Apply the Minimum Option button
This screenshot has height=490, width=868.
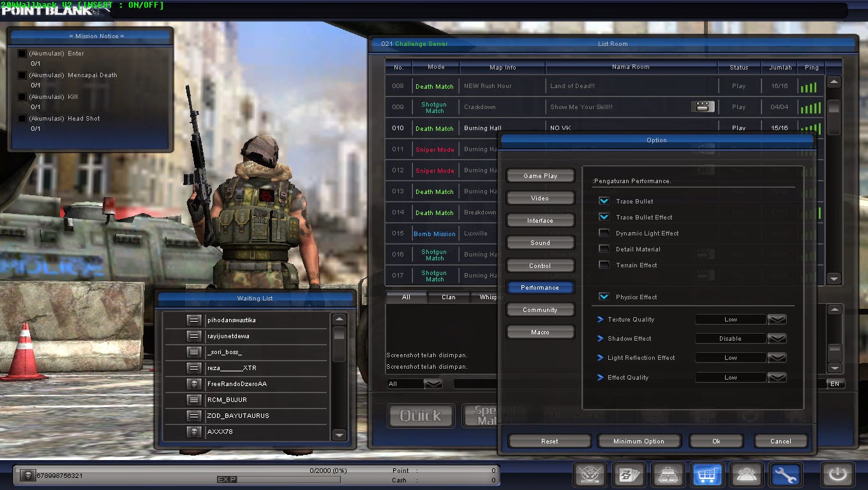[639, 441]
